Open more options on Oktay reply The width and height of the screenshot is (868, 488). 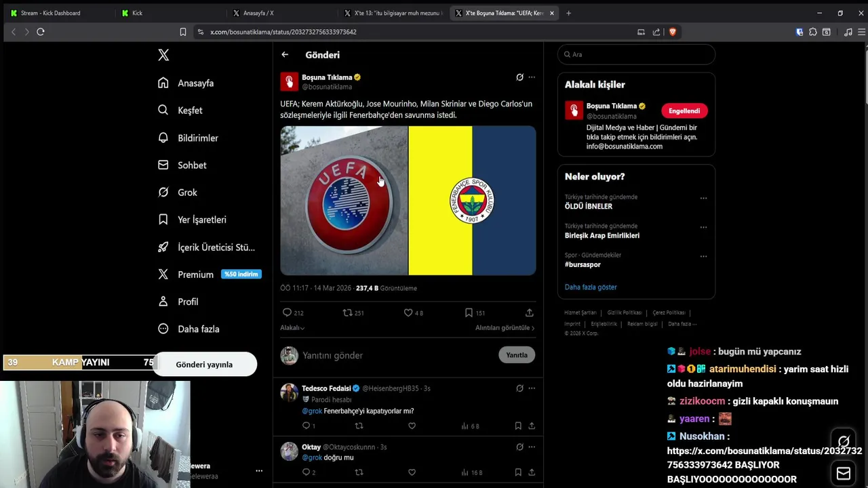click(x=532, y=447)
